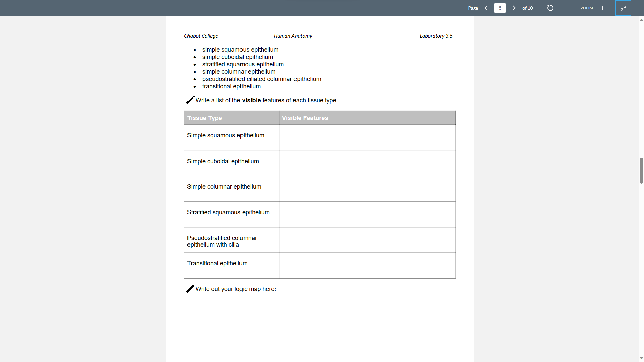Click pencil icon beside 'Write a list'
This screenshot has height=362, width=644.
pyautogui.click(x=190, y=100)
